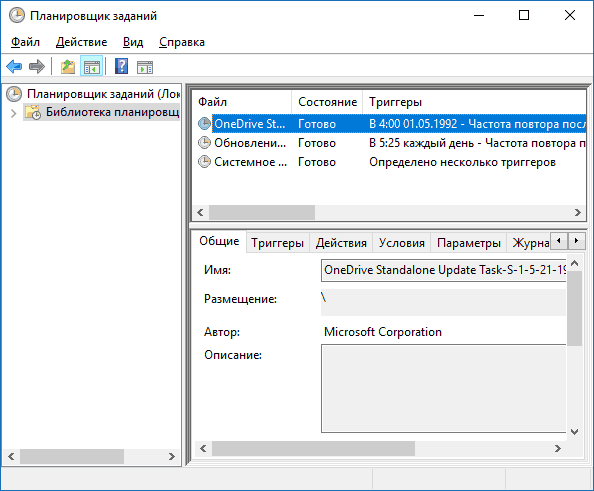Screen dimensions: 594x491
Task: Click the clock icon of OneDrive task row
Action: (x=204, y=124)
